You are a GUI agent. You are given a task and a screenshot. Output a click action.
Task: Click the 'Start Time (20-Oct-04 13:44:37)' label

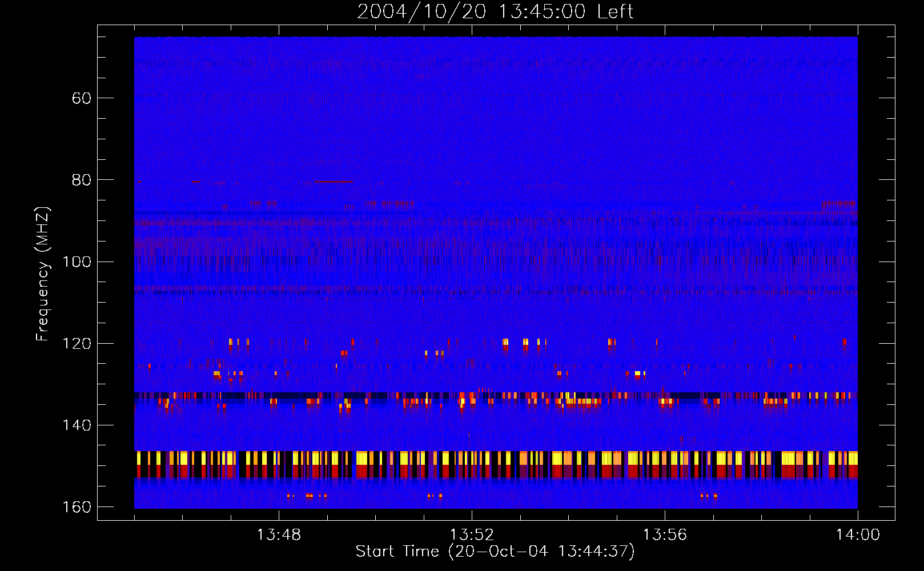pos(495,552)
